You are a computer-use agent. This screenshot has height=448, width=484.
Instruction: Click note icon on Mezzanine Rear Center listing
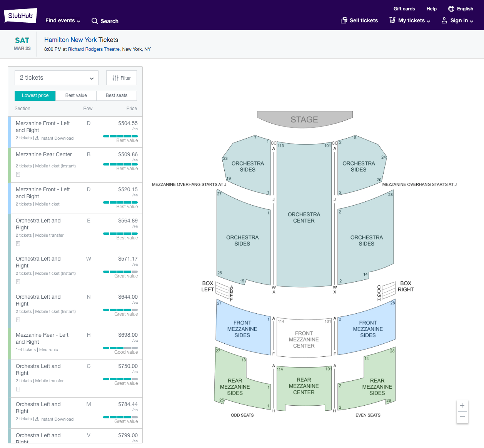coord(18,174)
